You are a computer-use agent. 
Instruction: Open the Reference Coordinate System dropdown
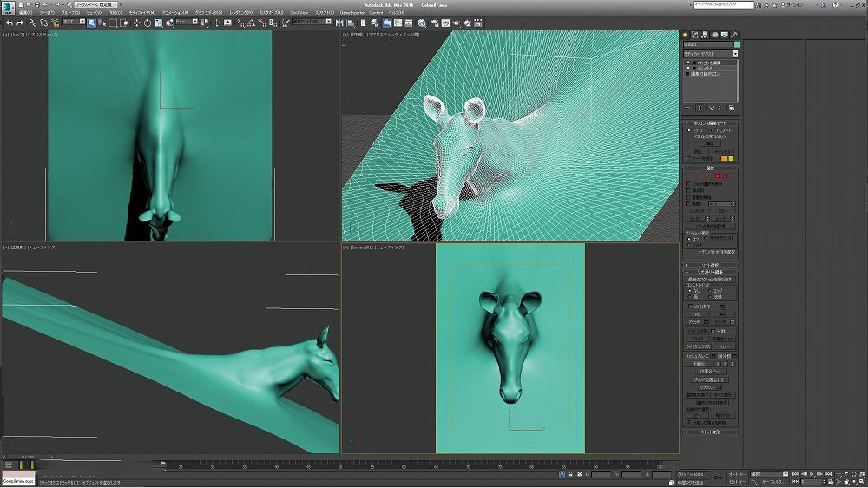[x=187, y=23]
